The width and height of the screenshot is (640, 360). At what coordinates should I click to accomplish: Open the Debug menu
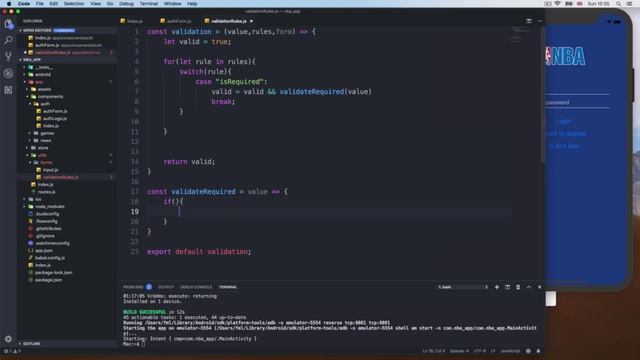(x=127, y=4)
